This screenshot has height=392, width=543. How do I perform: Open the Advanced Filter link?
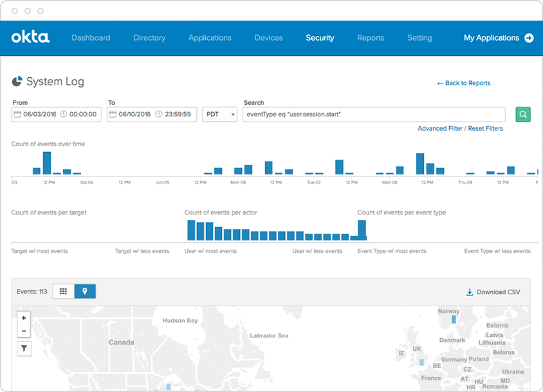tap(440, 129)
